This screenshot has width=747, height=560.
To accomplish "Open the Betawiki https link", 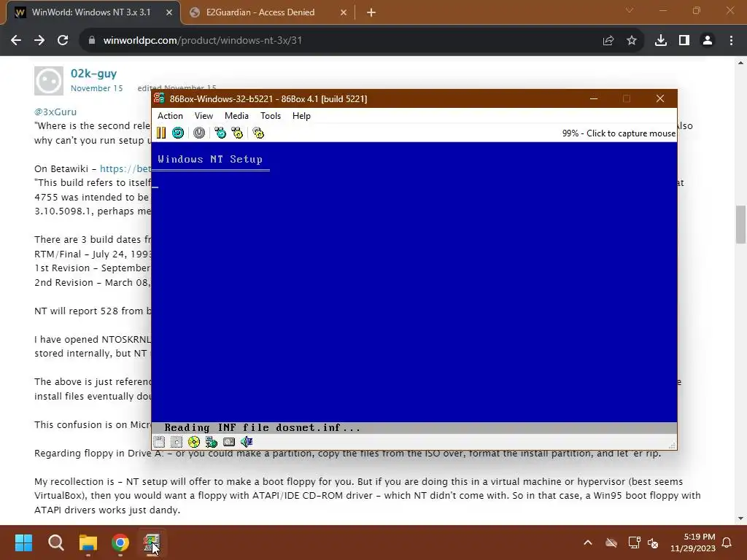I will (125, 168).
